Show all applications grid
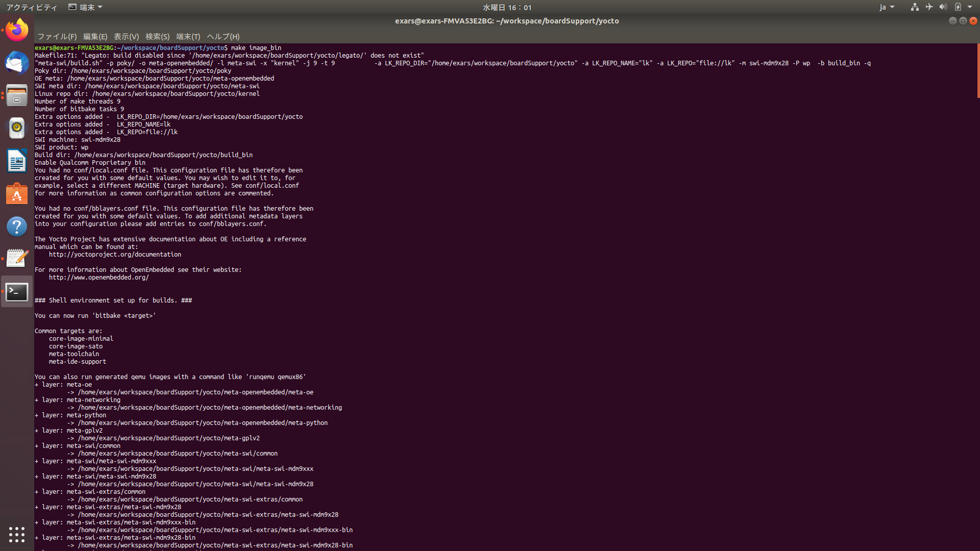The image size is (980, 551). (17, 534)
